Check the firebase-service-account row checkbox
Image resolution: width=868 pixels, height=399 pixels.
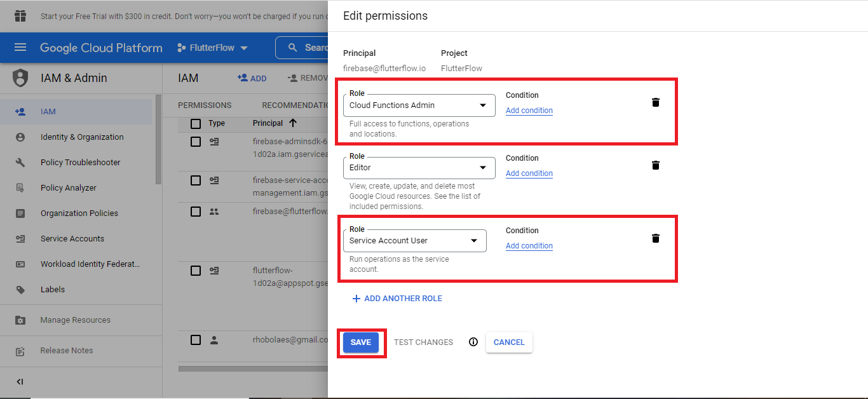pos(196,180)
